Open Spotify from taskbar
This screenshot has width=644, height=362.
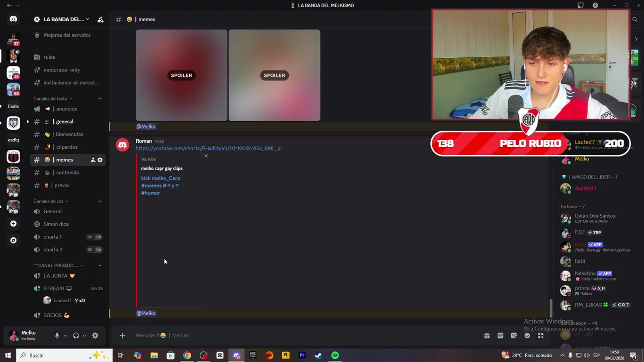pyautogui.click(x=335, y=355)
